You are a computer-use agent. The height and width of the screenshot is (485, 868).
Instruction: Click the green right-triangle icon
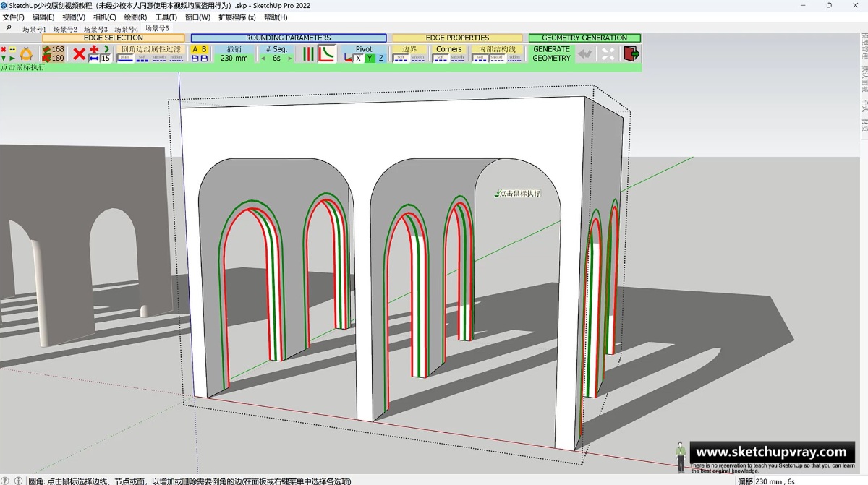pos(12,59)
